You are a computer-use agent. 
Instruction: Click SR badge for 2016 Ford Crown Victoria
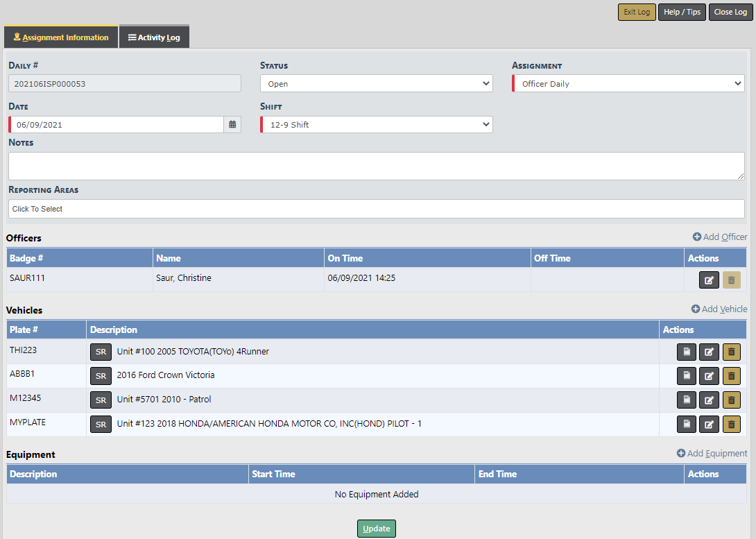point(101,376)
